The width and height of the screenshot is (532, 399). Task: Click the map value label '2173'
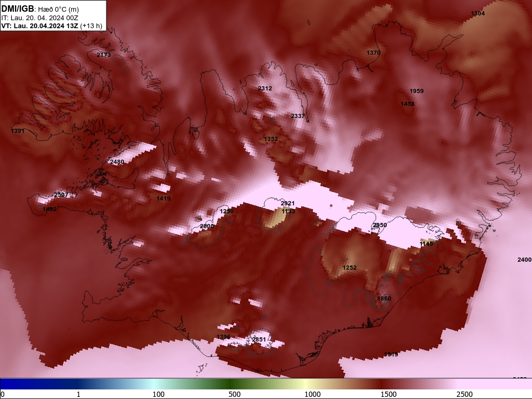click(104, 55)
